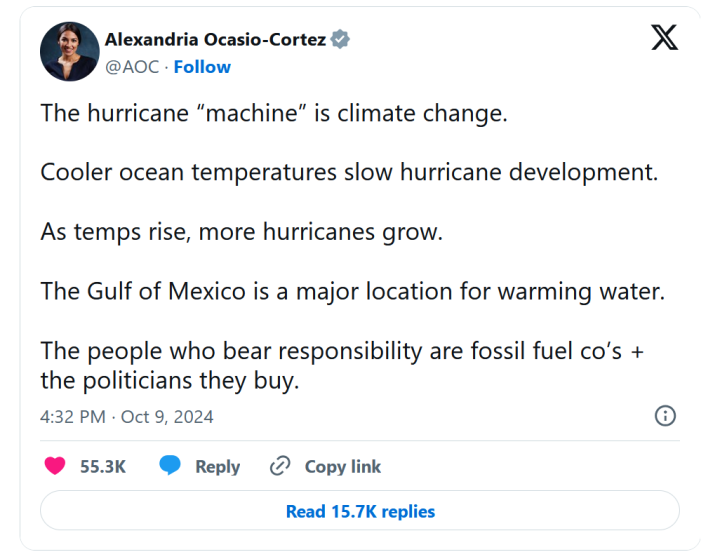The image size is (720, 559).
Task: Like the post with the heart icon
Action: click(x=56, y=466)
